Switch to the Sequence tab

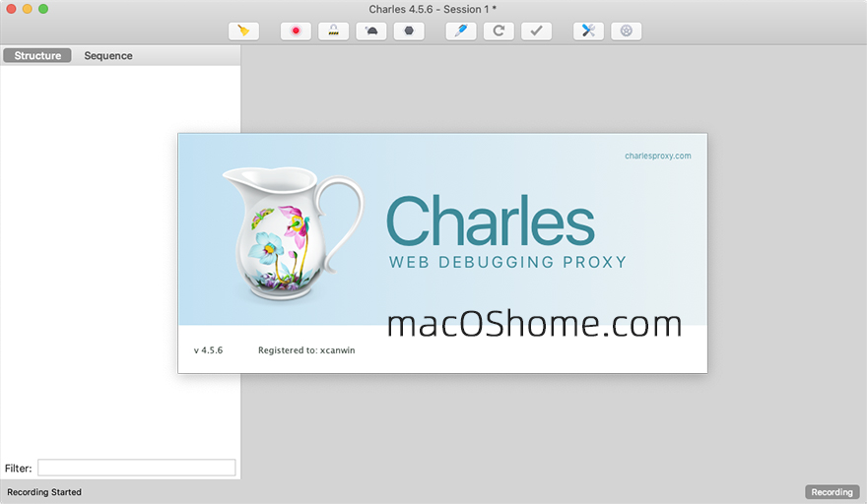tap(108, 56)
